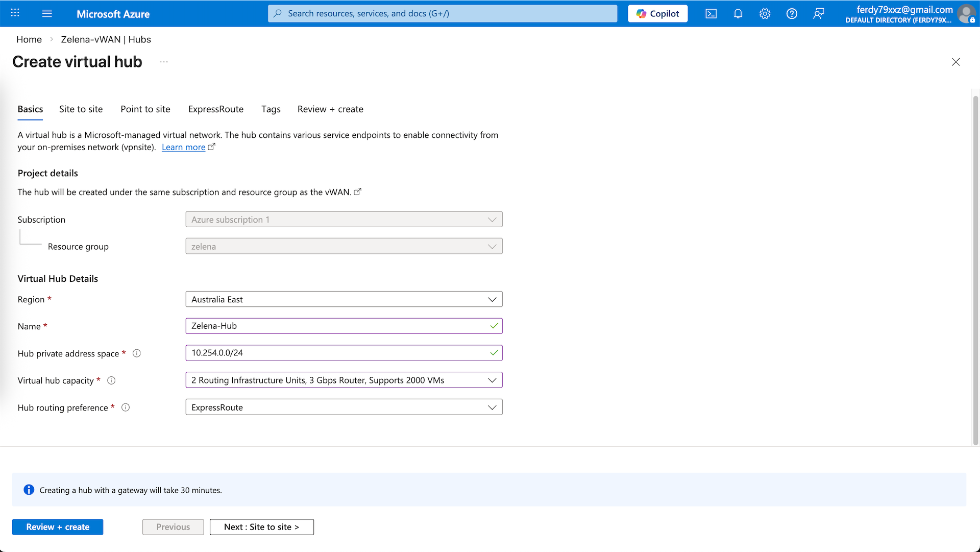The height and width of the screenshot is (552, 980).
Task: Open the Azure apps grid launcher
Action: click(x=15, y=13)
